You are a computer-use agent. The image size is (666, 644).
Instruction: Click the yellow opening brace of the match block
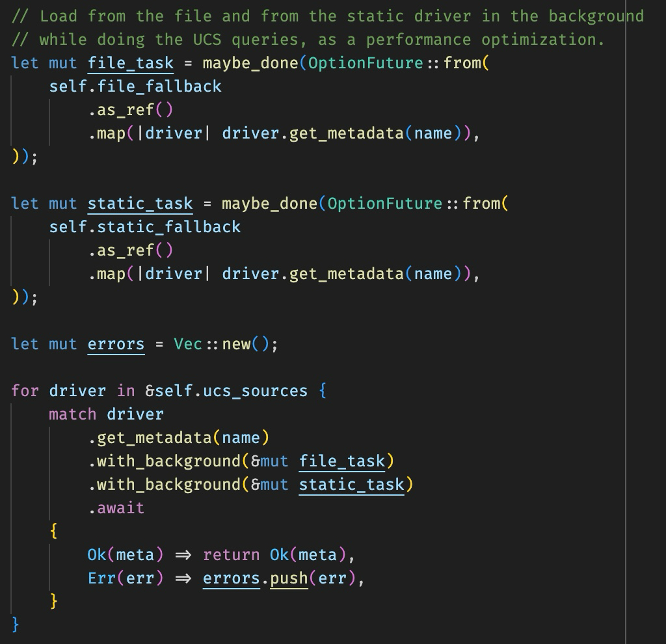click(53, 531)
